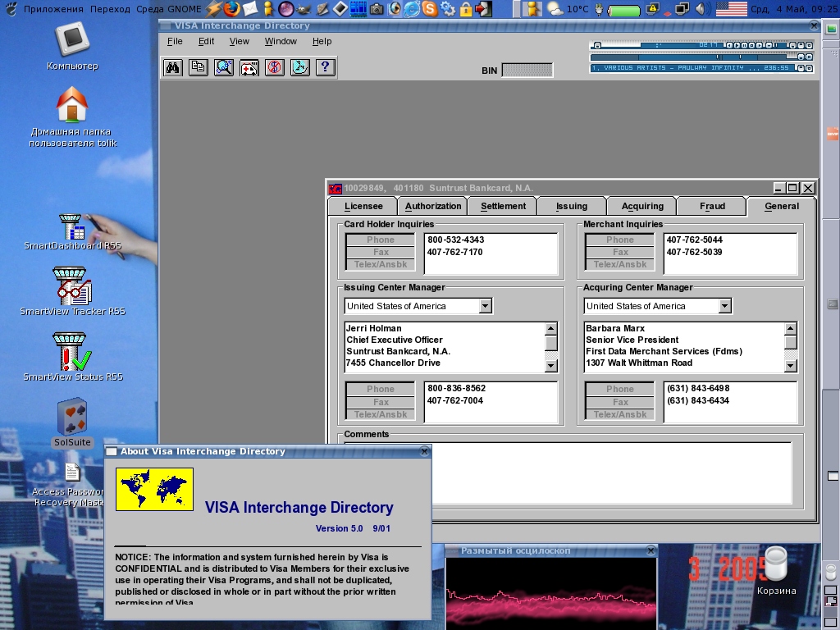This screenshot has width=840, height=630.
Task: Click the media player play button
Action: [737, 46]
